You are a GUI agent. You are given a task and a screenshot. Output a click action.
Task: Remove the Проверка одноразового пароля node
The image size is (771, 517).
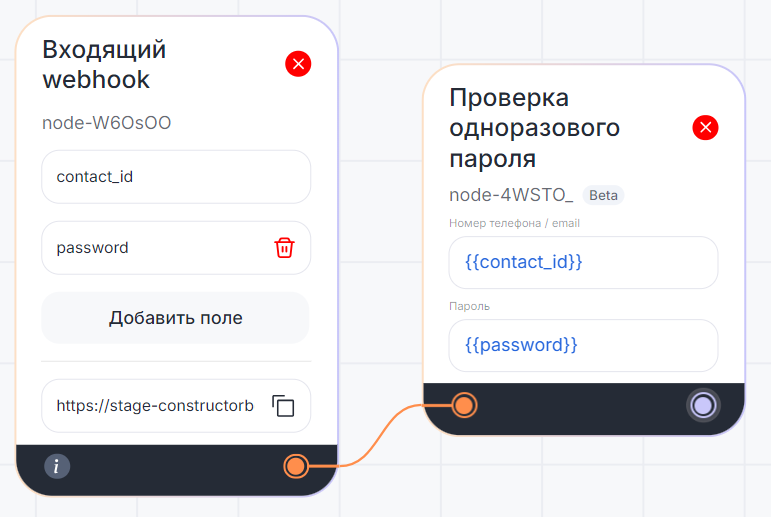(x=706, y=127)
